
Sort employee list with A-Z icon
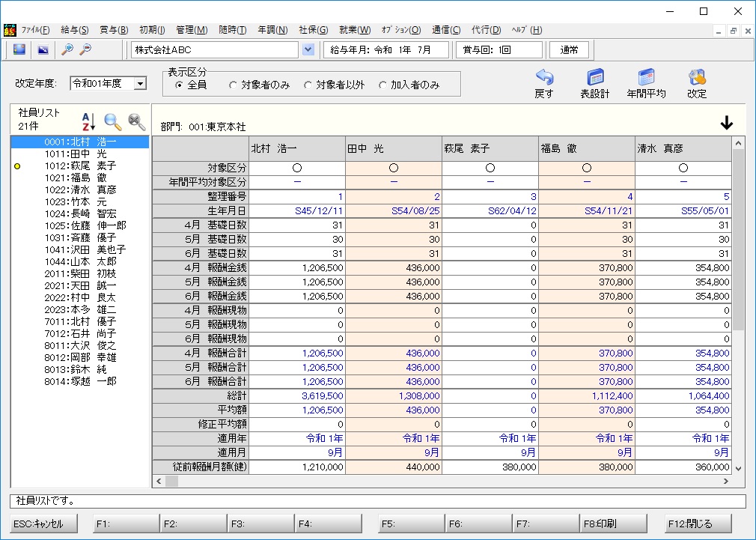pyautogui.click(x=88, y=121)
